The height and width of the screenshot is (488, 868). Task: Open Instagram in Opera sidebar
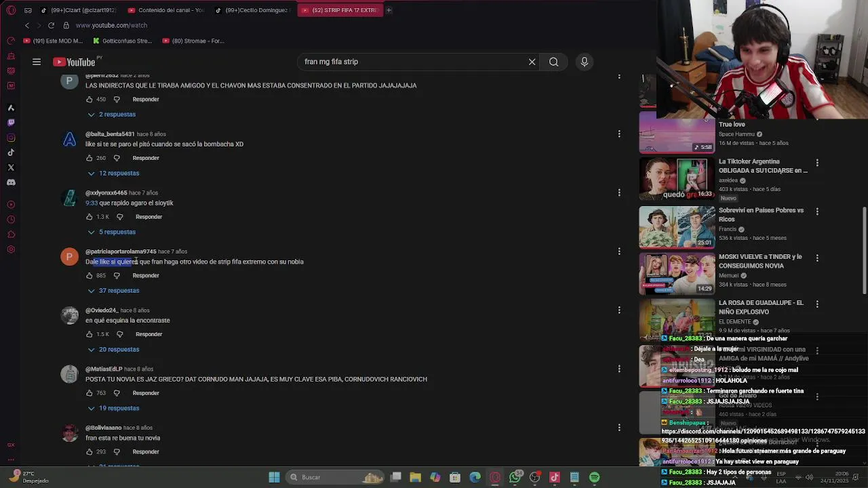click(11, 138)
